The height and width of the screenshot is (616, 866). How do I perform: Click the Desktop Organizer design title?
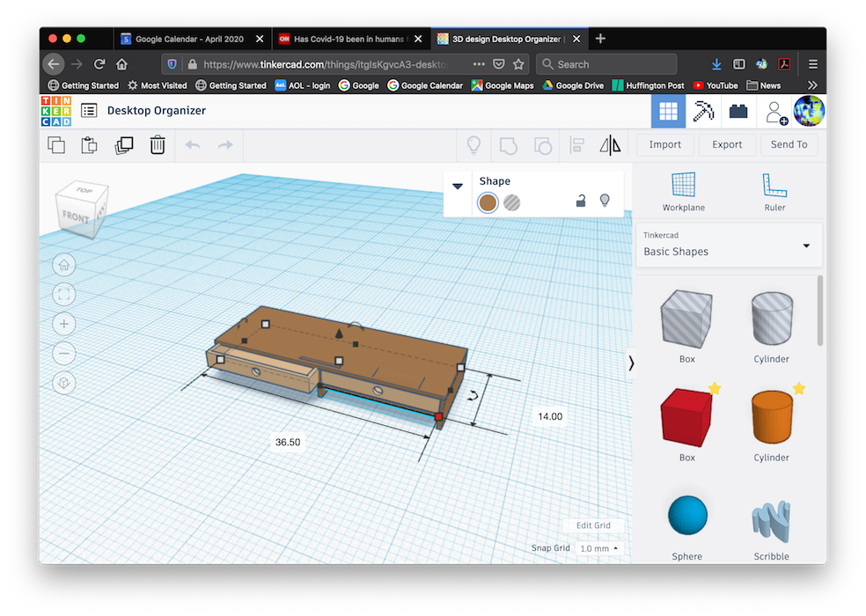[157, 111]
